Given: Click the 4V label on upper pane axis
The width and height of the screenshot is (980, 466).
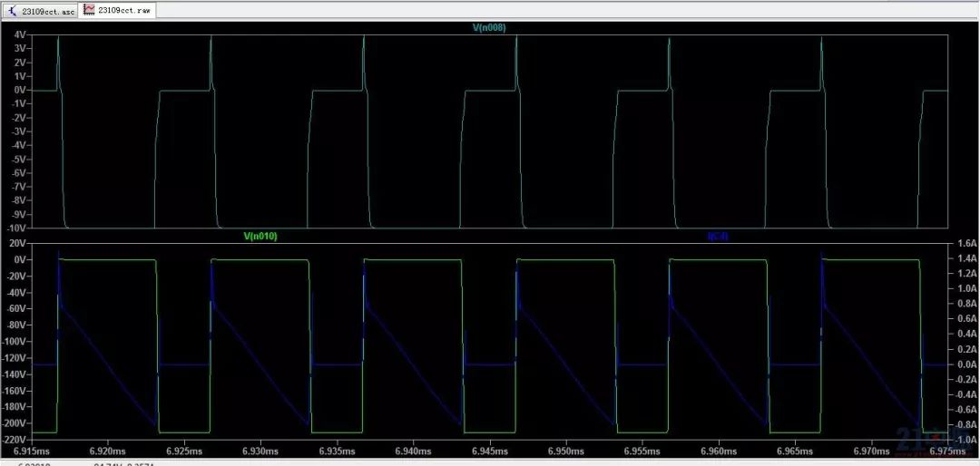Looking at the screenshot, I should click(19, 35).
